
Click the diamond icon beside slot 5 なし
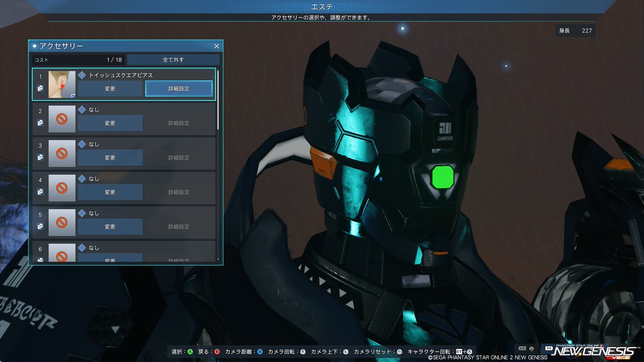pyautogui.click(x=82, y=213)
